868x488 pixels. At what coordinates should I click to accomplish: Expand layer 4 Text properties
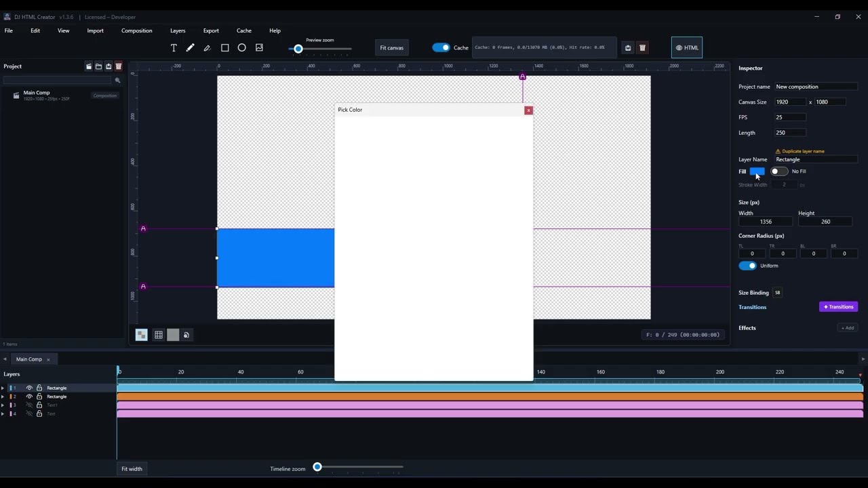click(x=3, y=413)
